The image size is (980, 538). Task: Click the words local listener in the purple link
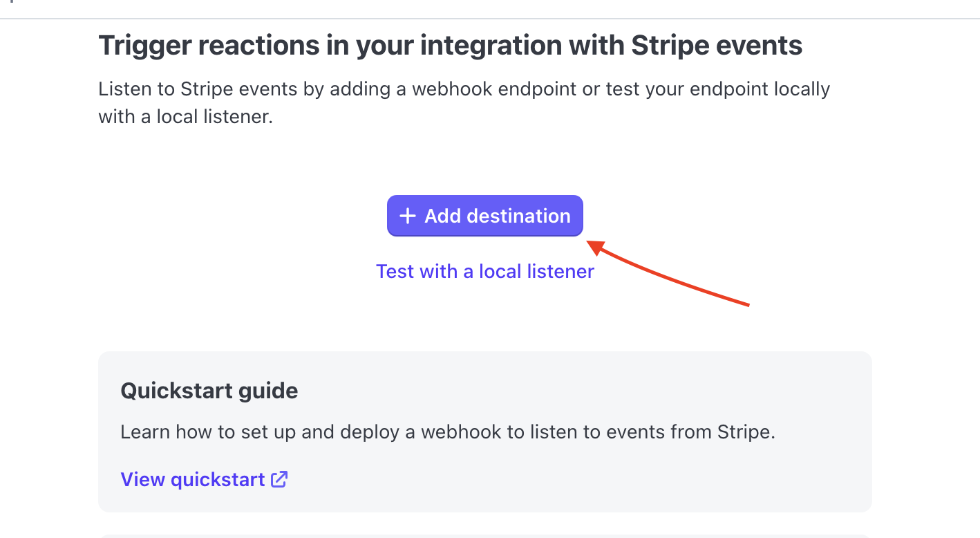click(x=536, y=271)
